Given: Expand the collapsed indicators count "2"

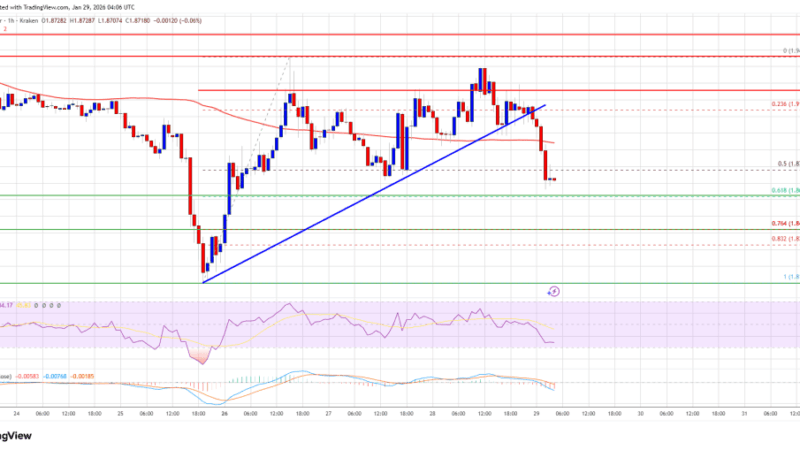Looking at the screenshot, I should [4, 30].
